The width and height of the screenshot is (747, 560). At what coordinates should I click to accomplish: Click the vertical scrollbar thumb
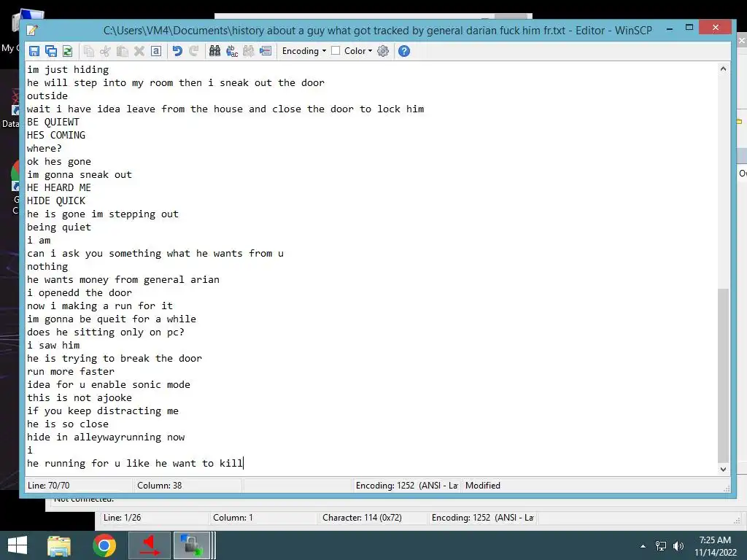tap(723, 376)
